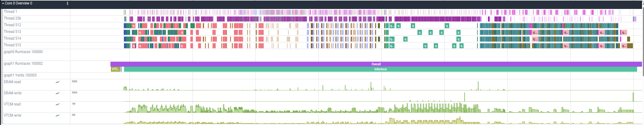Image resolution: width=644 pixels, height=125 pixels.
Task: Select the Thread 256 track label
Action: pos(12,18)
